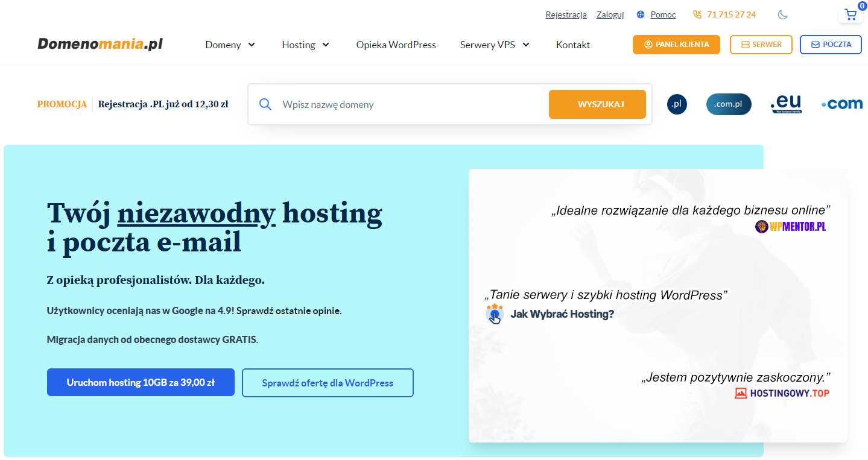The width and height of the screenshot is (868, 460).
Task: Click the Serwer button
Action: pyautogui.click(x=761, y=45)
